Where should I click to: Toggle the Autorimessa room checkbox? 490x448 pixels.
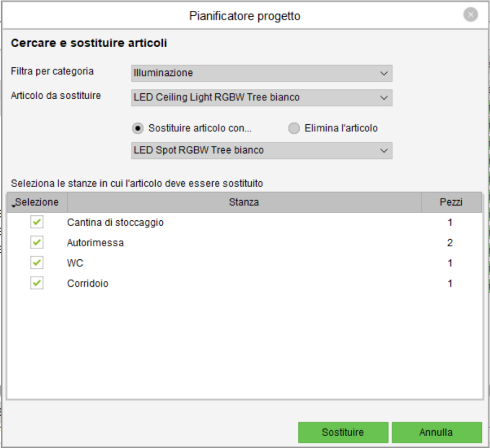tap(37, 242)
